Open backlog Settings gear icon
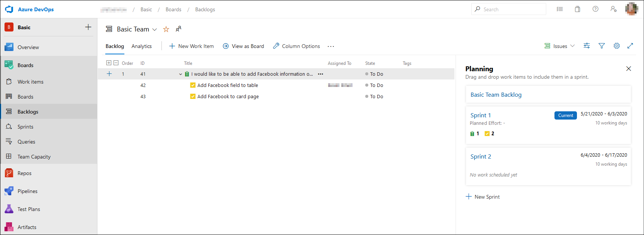 tap(617, 46)
